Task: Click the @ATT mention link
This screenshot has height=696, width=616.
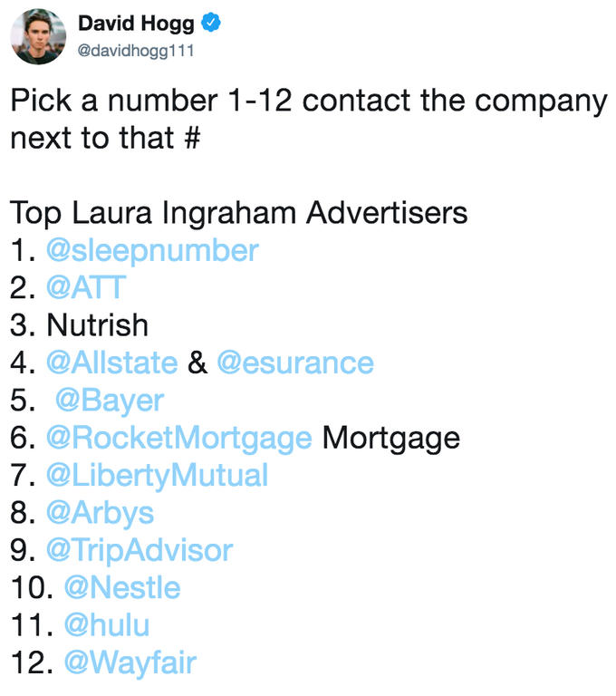Action: pyautogui.click(x=86, y=287)
